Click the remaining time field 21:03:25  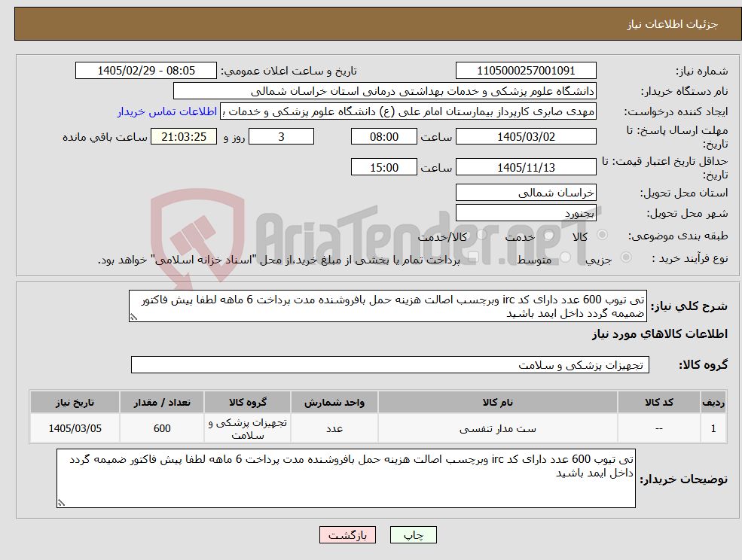(x=184, y=137)
